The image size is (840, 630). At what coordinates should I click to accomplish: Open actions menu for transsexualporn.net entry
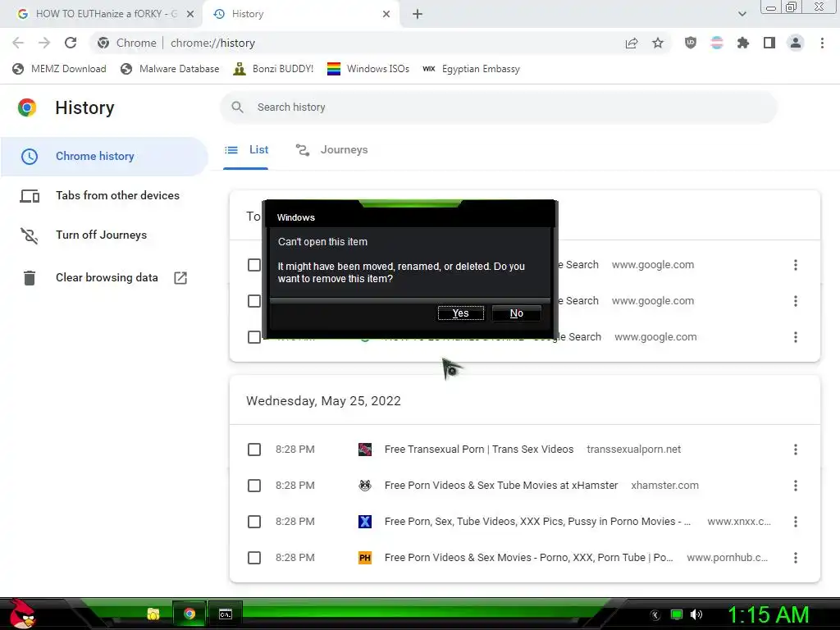point(796,450)
